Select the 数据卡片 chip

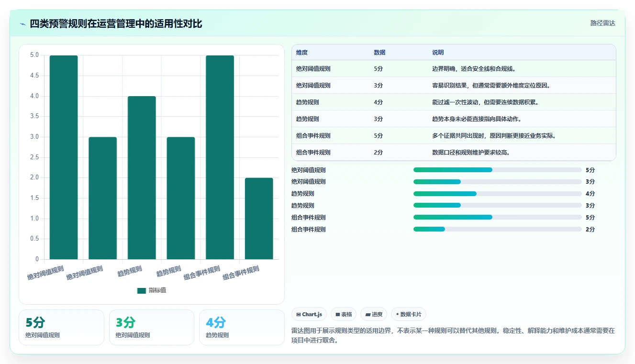[409, 314]
